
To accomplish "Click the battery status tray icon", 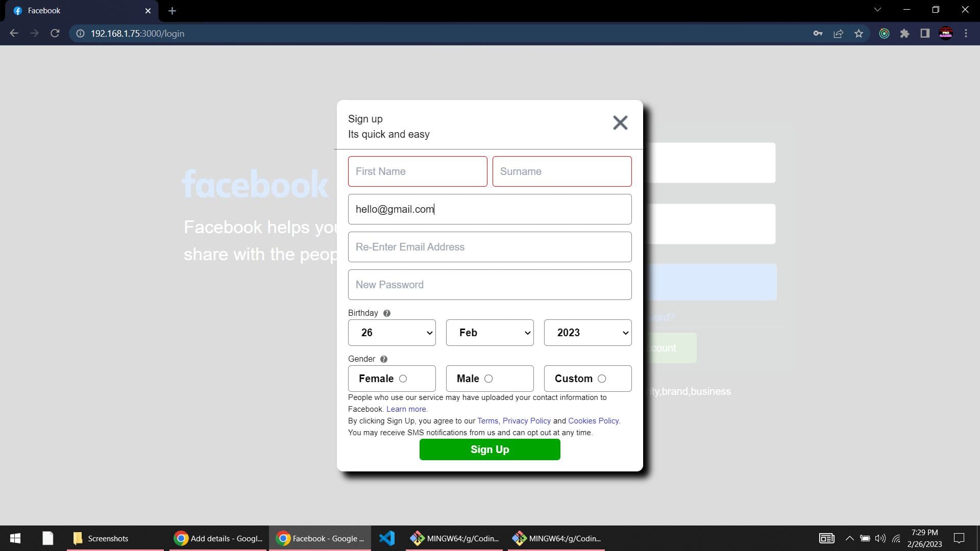I will point(865,538).
